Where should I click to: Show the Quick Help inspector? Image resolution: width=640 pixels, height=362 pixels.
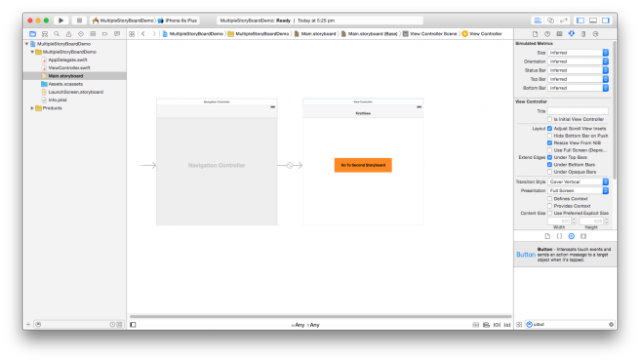(x=547, y=34)
